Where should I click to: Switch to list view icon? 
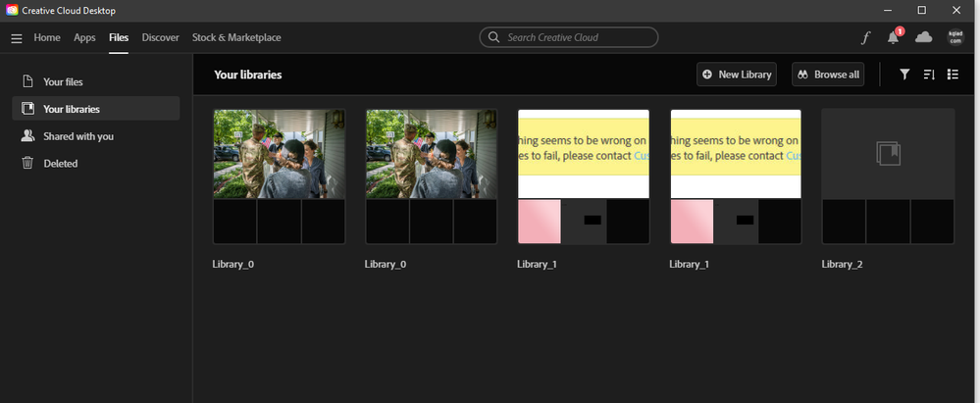953,75
